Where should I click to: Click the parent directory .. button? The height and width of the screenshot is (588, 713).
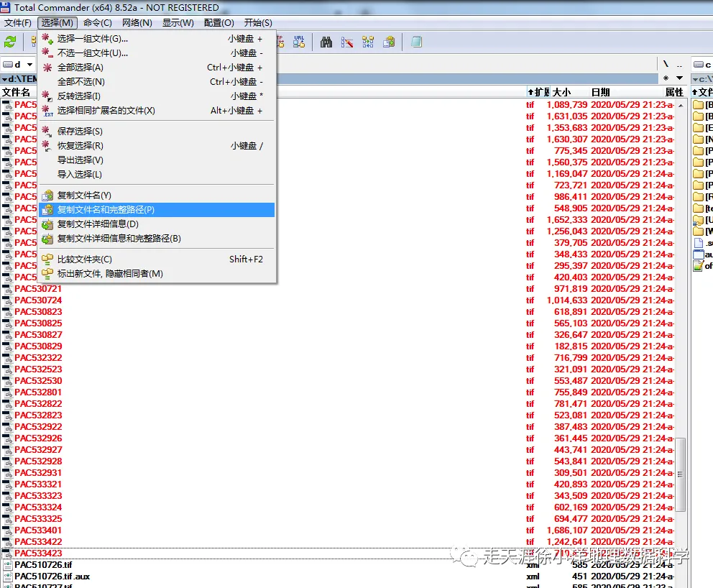pos(679,64)
